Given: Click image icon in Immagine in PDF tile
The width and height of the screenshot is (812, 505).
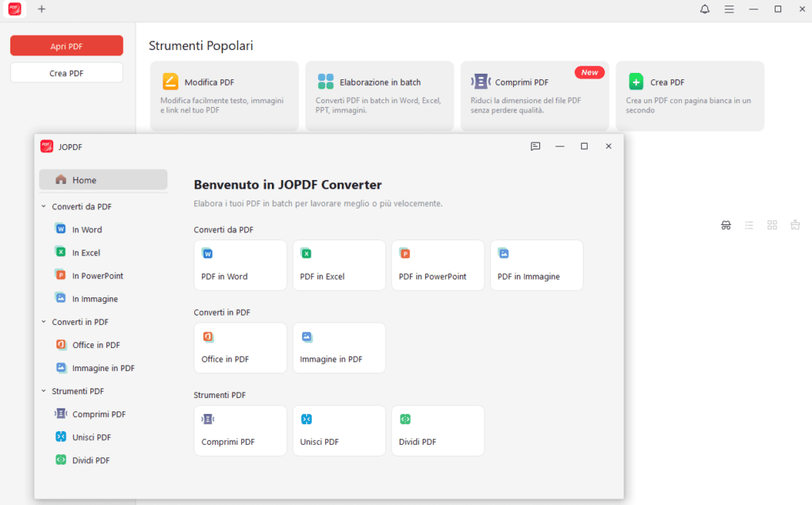Looking at the screenshot, I should pos(307,337).
